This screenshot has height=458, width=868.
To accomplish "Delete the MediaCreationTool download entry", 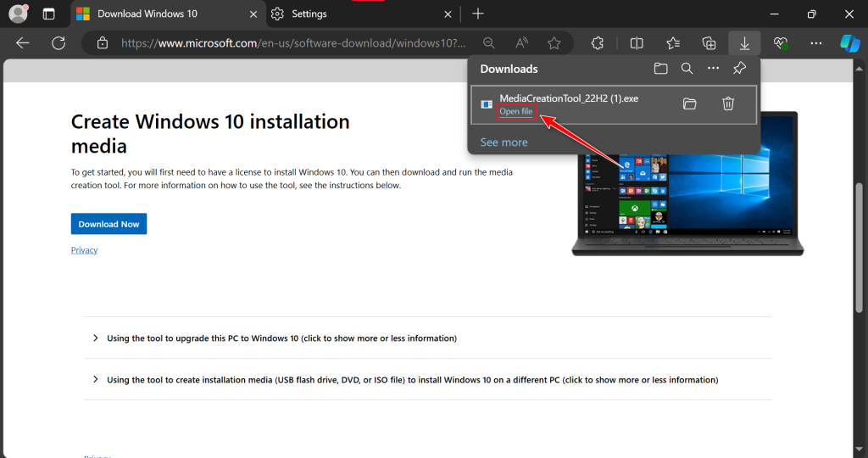I will [x=727, y=103].
